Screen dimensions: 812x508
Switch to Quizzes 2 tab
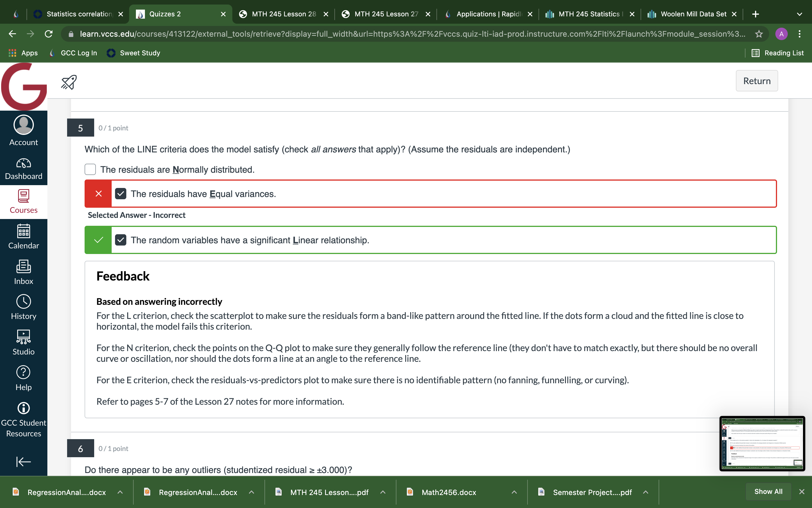coord(180,14)
